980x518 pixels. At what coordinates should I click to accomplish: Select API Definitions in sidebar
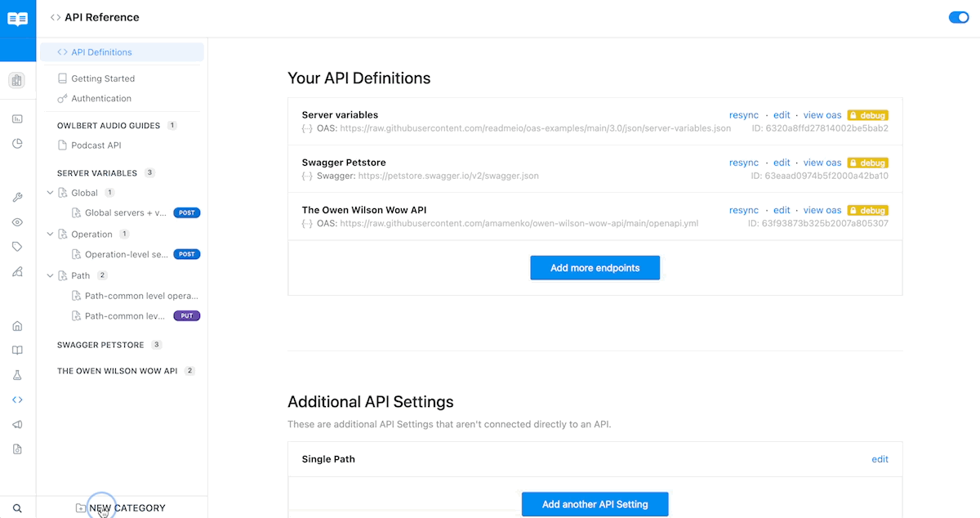(x=122, y=52)
